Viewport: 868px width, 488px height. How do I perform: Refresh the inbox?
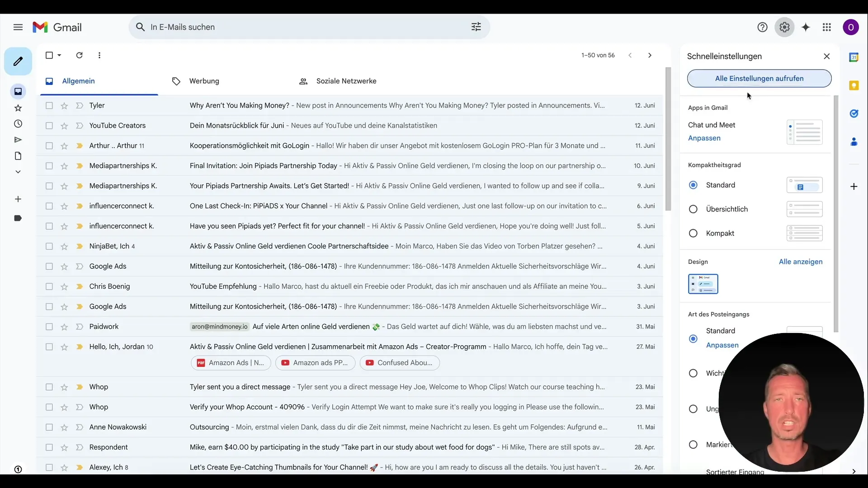pos(79,55)
